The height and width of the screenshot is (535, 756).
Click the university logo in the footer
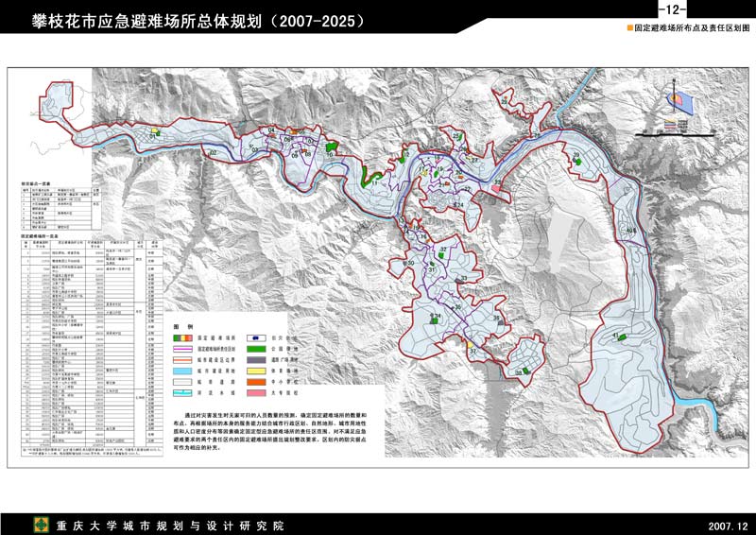pyautogui.click(x=41, y=525)
